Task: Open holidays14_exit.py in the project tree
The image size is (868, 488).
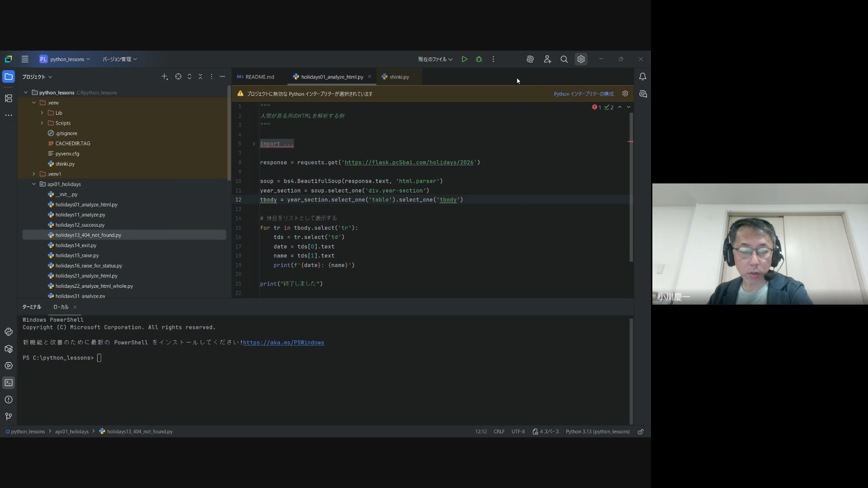Action: pyautogui.click(x=76, y=245)
